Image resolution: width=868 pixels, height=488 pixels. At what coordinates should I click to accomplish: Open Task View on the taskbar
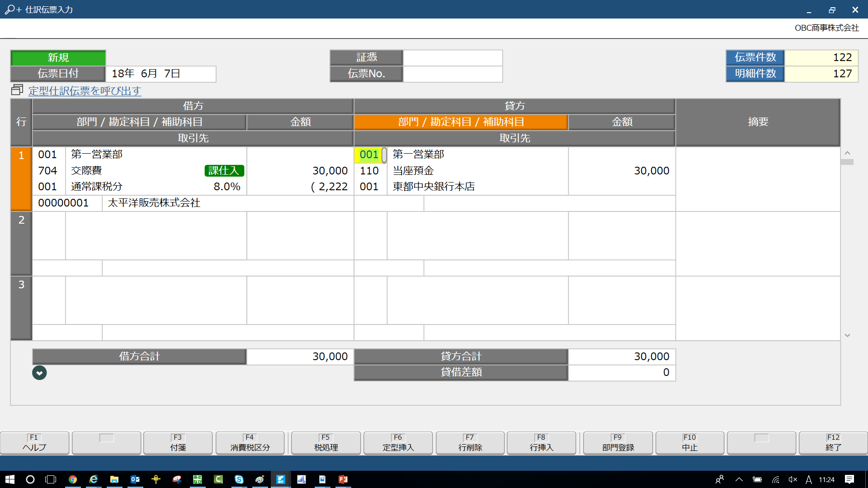pyautogui.click(x=51, y=479)
